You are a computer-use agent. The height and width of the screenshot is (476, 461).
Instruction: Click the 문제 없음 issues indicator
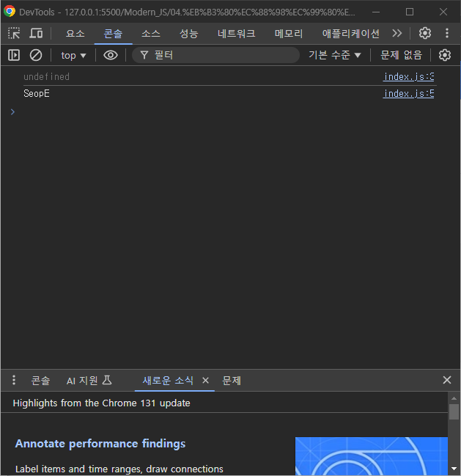tap(401, 55)
